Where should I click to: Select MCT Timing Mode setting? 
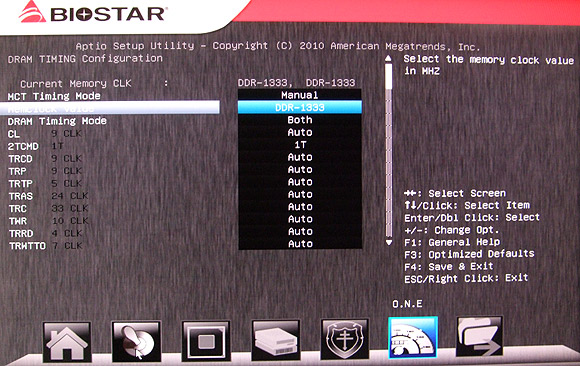(54, 96)
